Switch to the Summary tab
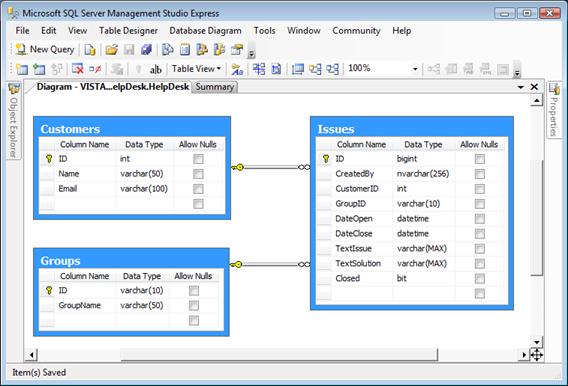The width and height of the screenshot is (568, 386). coord(215,87)
